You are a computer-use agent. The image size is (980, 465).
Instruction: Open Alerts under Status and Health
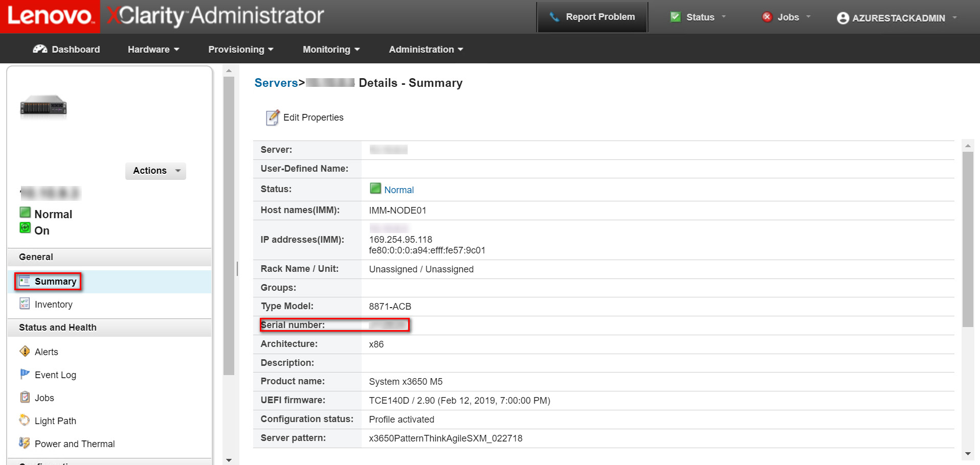coord(47,352)
